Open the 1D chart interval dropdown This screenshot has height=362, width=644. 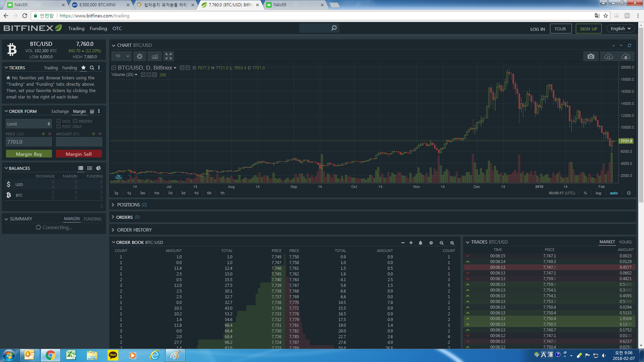[x=122, y=56]
